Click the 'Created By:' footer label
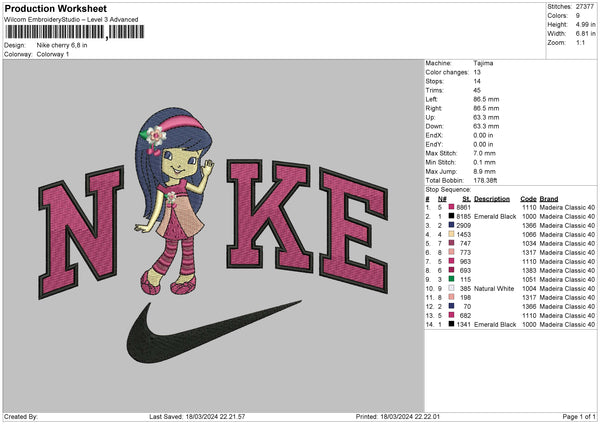 click(21, 416)
